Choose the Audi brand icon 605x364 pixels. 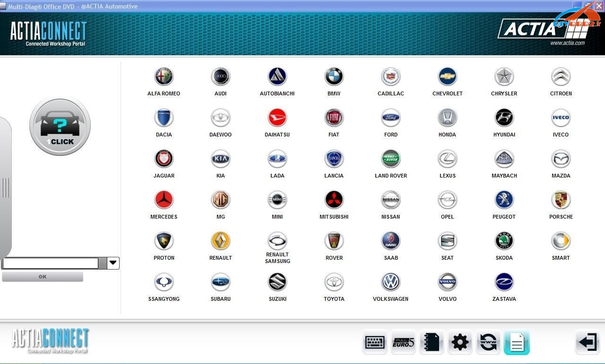tap(221, 76)
